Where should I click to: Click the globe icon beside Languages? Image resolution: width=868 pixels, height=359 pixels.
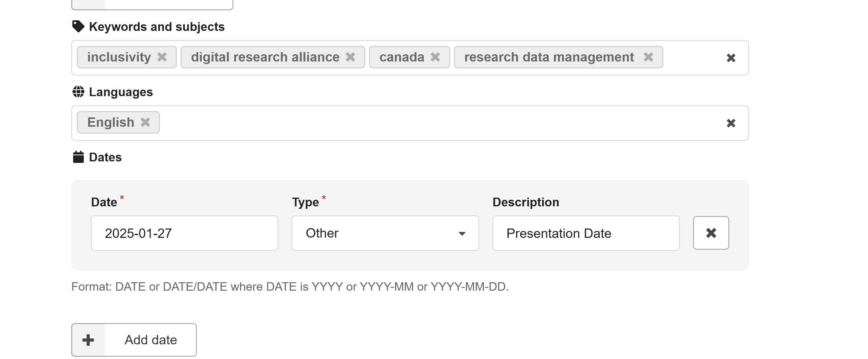[x=78, y=91]
